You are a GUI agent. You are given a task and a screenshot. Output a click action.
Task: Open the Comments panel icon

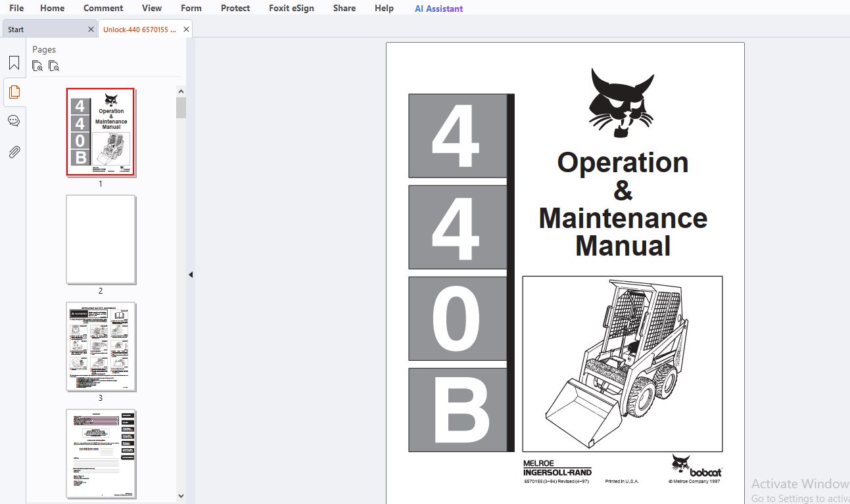[x=14, y=121]
